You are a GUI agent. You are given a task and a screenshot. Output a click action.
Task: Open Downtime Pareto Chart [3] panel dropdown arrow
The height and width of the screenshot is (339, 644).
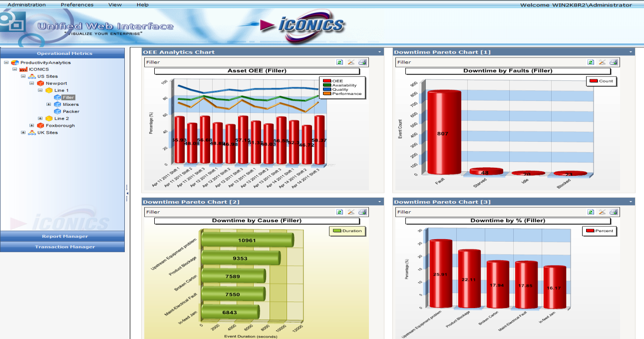[631, 202]
